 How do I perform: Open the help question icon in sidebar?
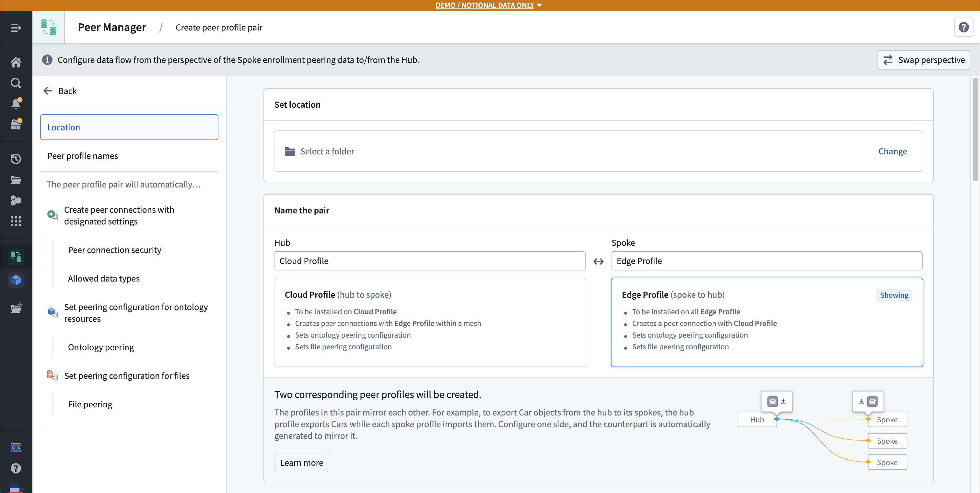pyautogui.click(x=16, y=468)
